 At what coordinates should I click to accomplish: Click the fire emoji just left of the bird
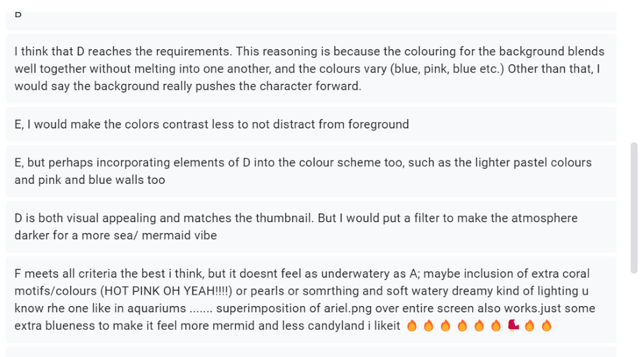click(496, 326)
